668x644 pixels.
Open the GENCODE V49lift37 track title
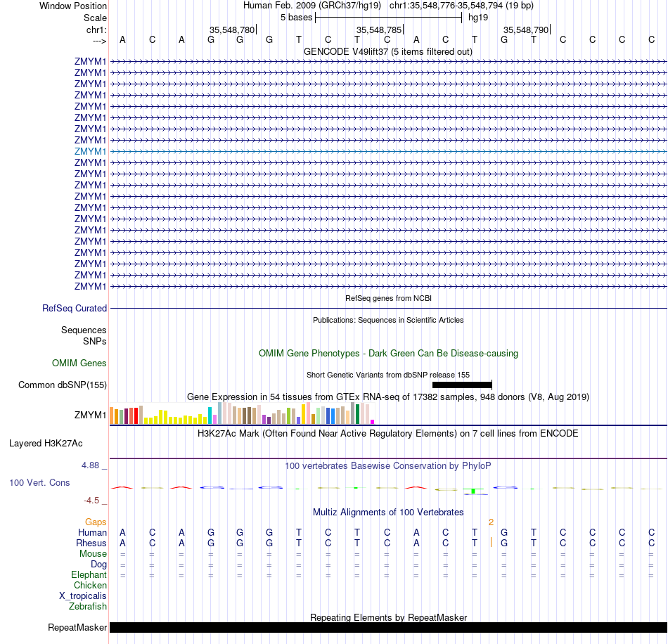click(387, 51)
